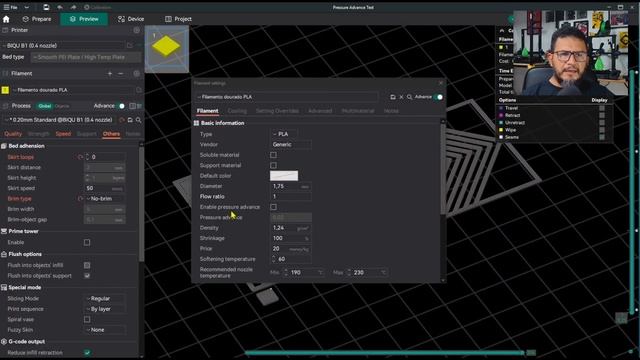Open the Brim type dropdown

point(104,198)
